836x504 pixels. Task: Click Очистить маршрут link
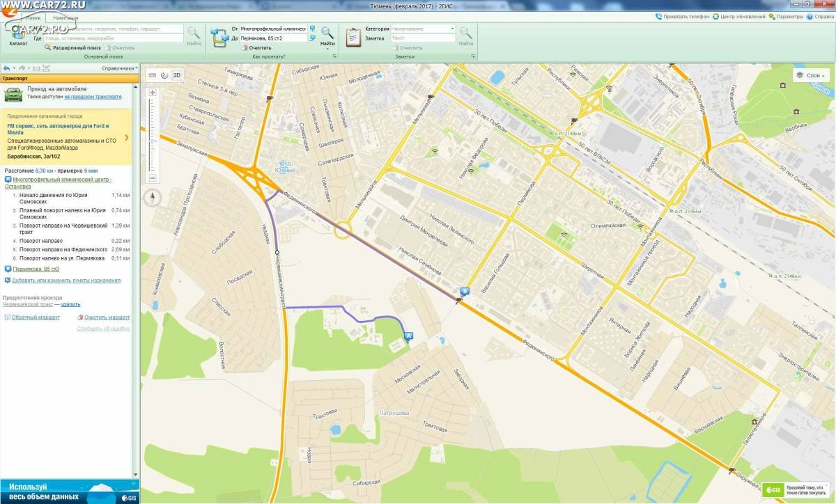tap(106, 317)
